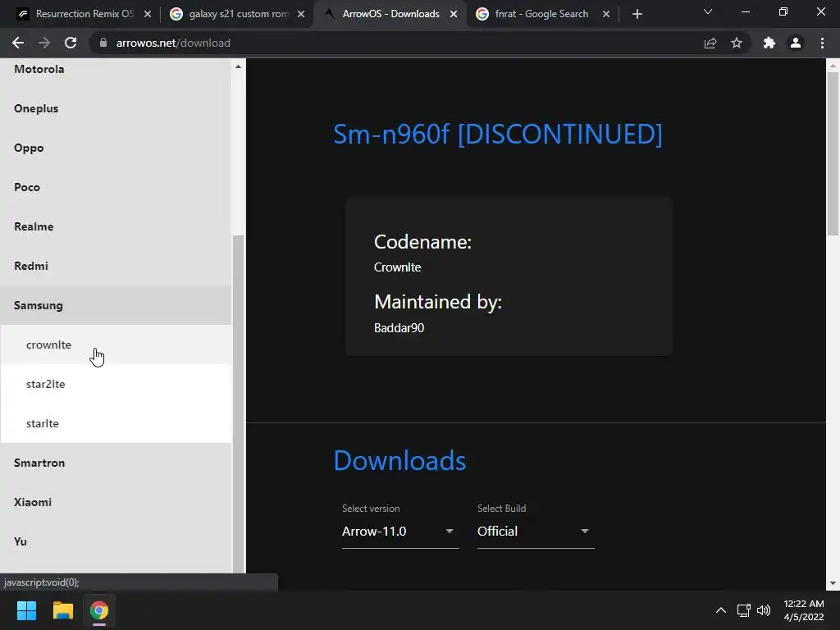This screenshot has height=630, width=840.
Task: Open the Select version Arrow-11.0 dropdown
Action: (x=400, y=532)
